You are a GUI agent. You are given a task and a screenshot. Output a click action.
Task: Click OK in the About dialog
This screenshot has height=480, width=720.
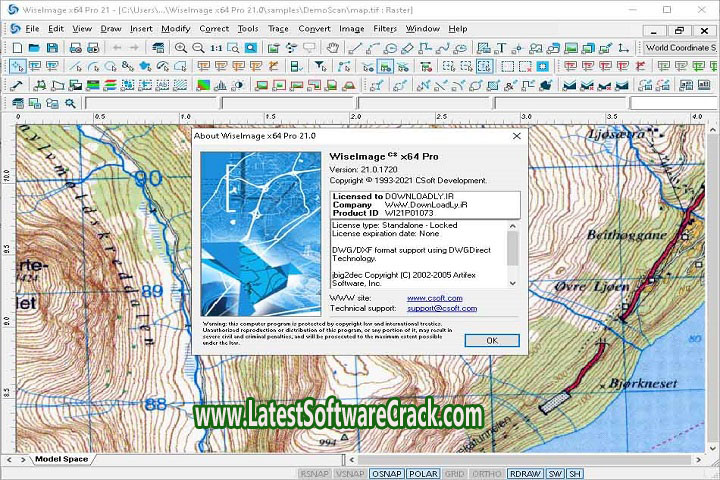[490, 340]
